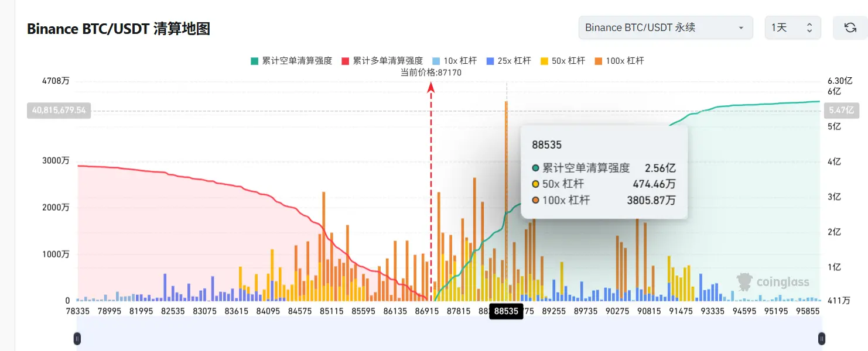Click the 当前价格:87170 label
This screenshot has width=868, height=351.
430,73
